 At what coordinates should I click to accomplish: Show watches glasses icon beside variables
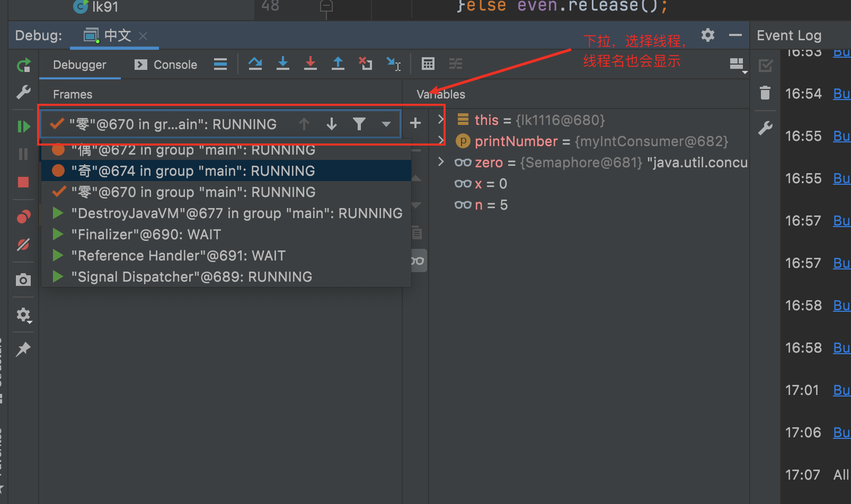pyautogui.click(x=419, y=260)
